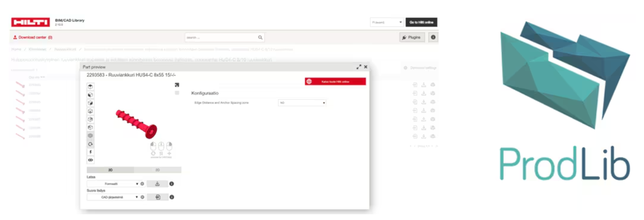The height and width of the screenshot is (220, 644).
Task: Maximize the Part preview dialog
Action: (x=359, y=67)
